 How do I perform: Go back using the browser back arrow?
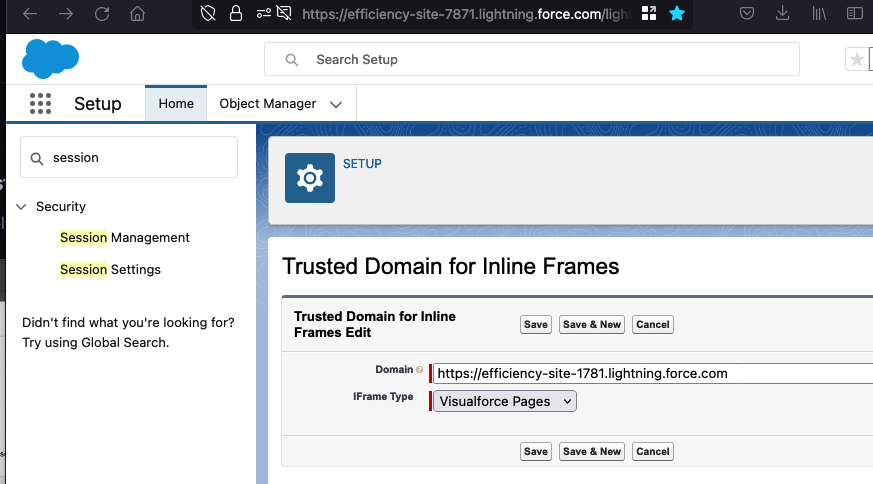tap(30, 13)
